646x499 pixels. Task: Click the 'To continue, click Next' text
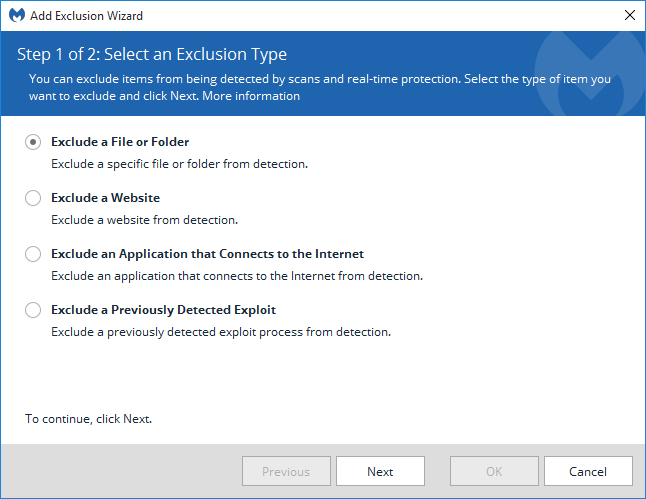click(x=89, y=419)
